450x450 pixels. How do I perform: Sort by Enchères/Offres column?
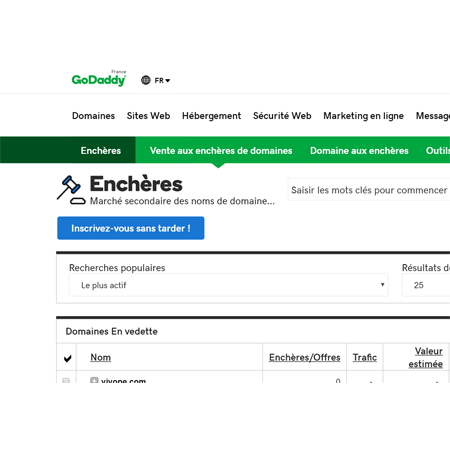[x=305, y=357]
